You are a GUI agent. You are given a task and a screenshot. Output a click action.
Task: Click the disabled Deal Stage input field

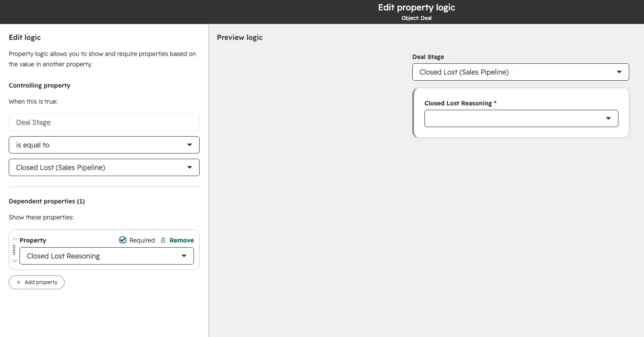pos(104,122)
